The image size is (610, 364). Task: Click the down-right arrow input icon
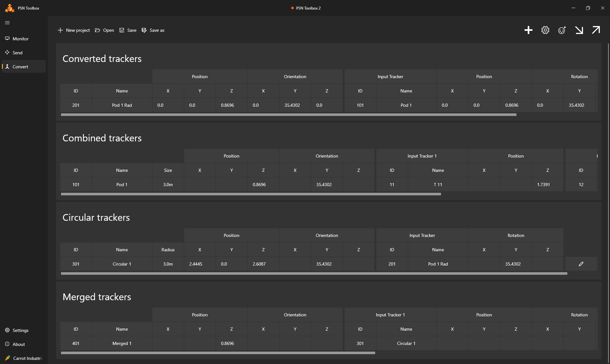[579, 30]
